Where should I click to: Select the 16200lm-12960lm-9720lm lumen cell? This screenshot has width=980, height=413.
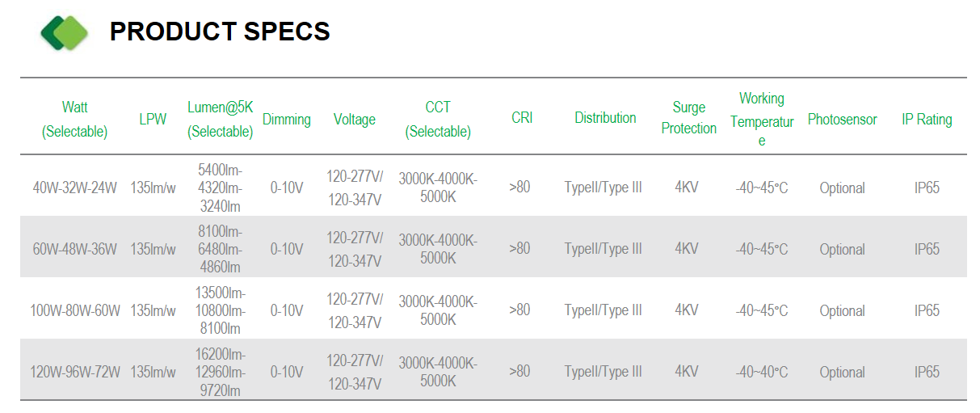tap(221, 372)
